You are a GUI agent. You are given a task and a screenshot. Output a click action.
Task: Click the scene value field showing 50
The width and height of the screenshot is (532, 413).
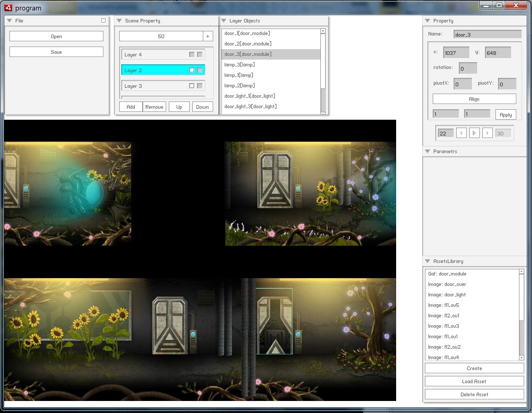[161, 36]
